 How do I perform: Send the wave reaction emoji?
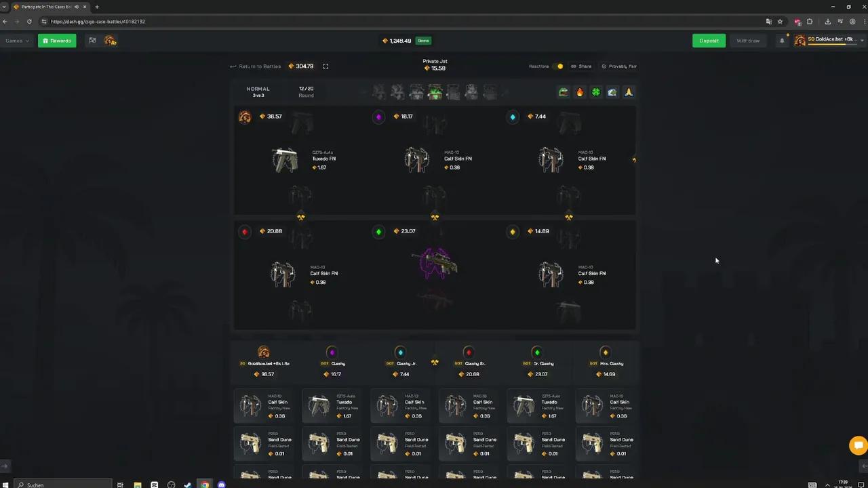[x=612, y=92]
